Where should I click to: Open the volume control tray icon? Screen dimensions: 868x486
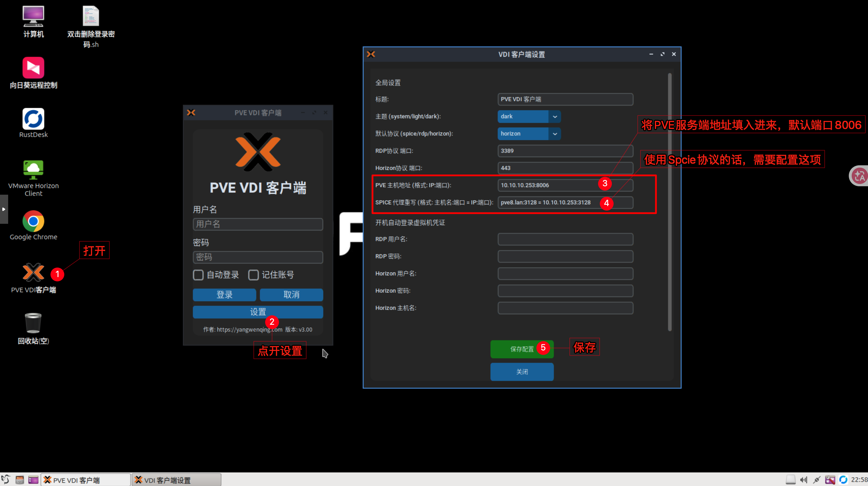pos(804,480)
